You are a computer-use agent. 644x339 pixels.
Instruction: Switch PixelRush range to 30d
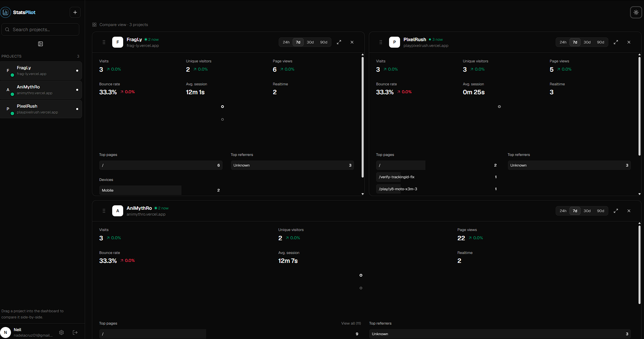coord(587,42)
